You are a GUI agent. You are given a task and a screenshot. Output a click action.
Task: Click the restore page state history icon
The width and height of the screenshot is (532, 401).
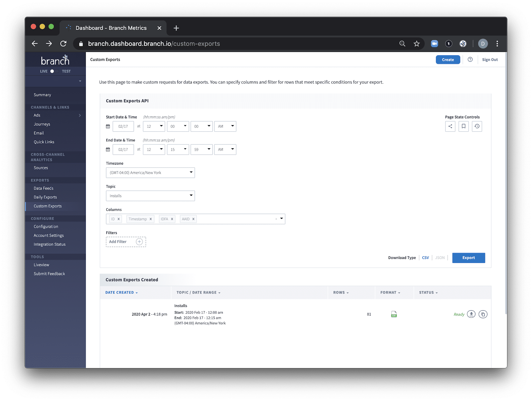click(x=477, y=126)
